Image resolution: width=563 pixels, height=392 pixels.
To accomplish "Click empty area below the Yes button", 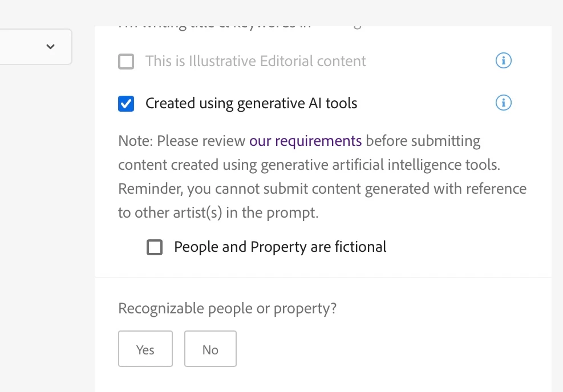I will coord(145,379).
